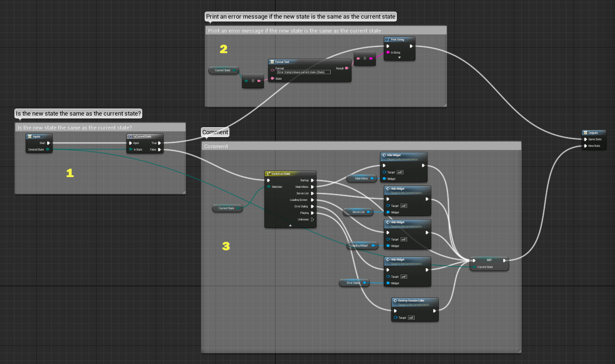Viewport: 615px width, 364px height.
Task: Click the Print String function icon
Action: [x=388, y=40]
